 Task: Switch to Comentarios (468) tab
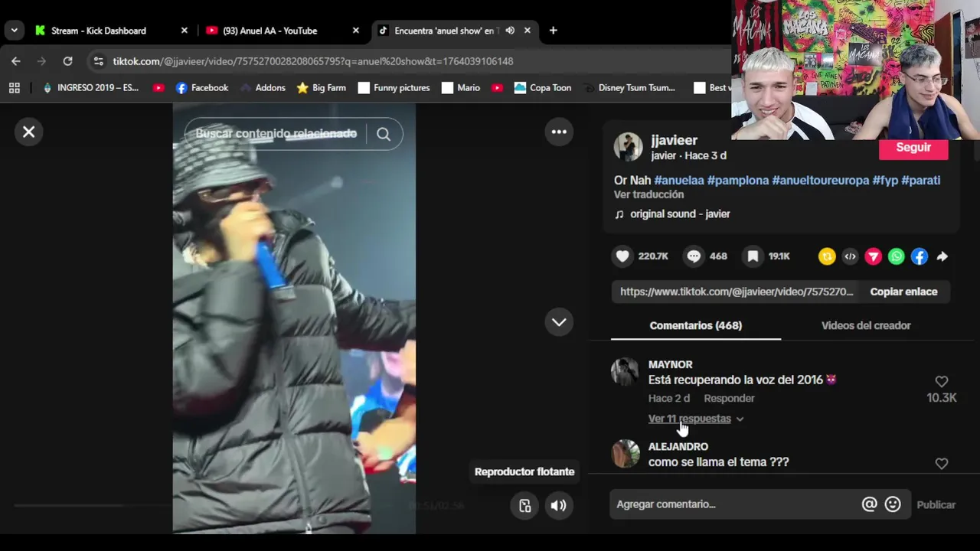(x=695, y=325)
